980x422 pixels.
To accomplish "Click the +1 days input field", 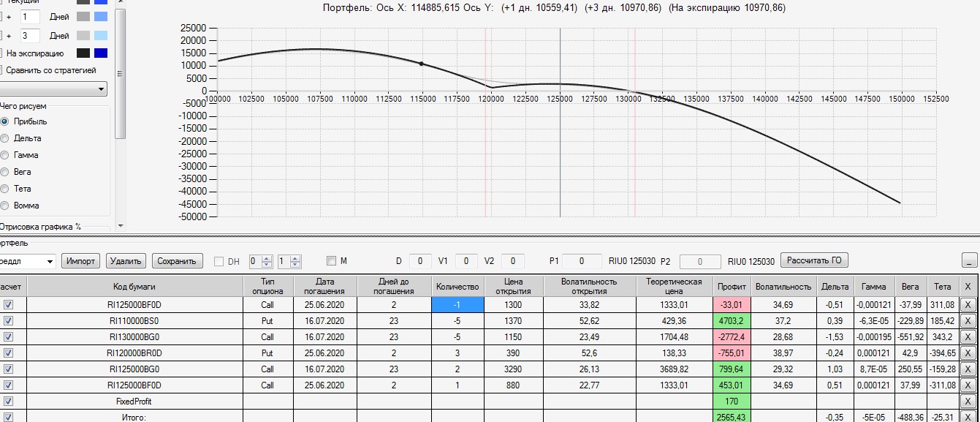I will pyautogui.click(x=29, y=16).
